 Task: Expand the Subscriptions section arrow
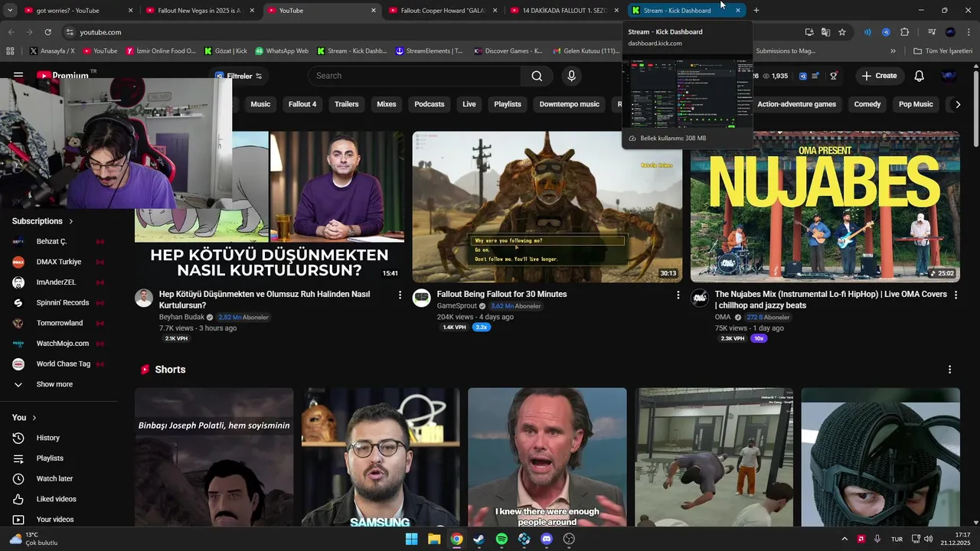[x=71, y=221]
